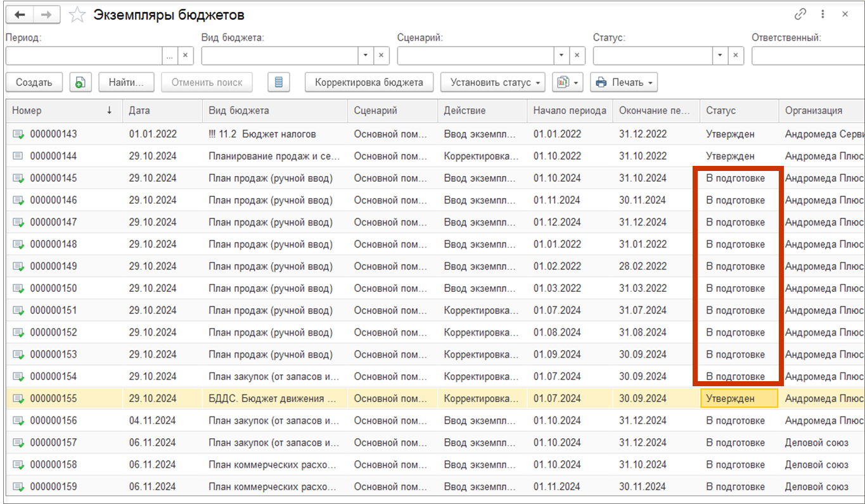Screen dimensions: 865x504
Task: Click the create-by-copying icon next to Создать
Action: click(x=80, y=82)
